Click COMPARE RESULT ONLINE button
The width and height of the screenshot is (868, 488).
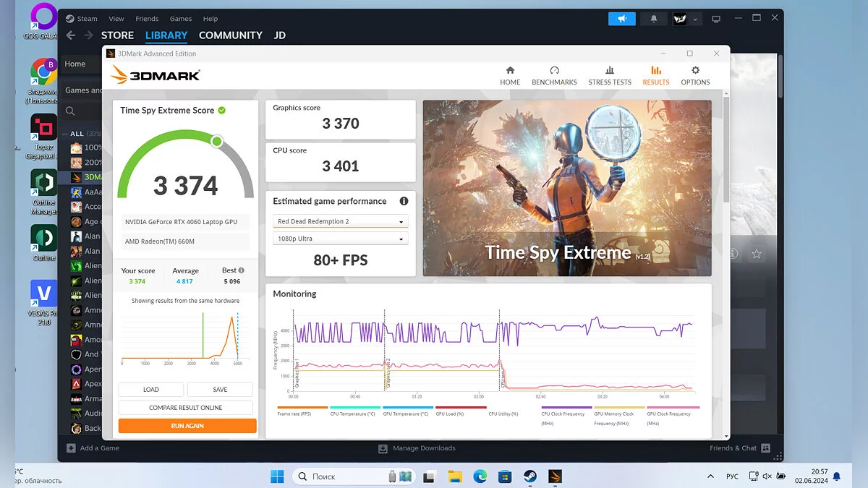coord(186,408)
